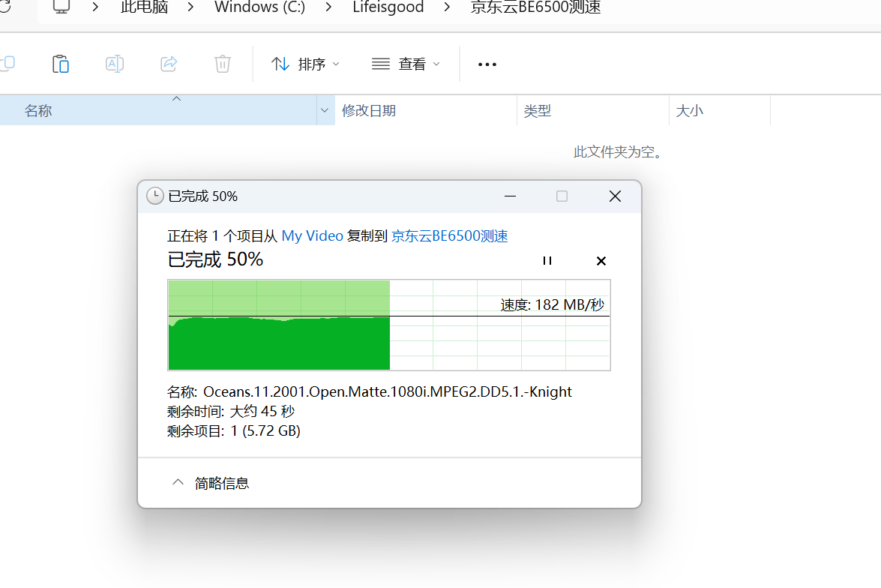Open the three-dots more options menu
The image size is (881, 588).
pyautogui.click(x=487, y=64)
